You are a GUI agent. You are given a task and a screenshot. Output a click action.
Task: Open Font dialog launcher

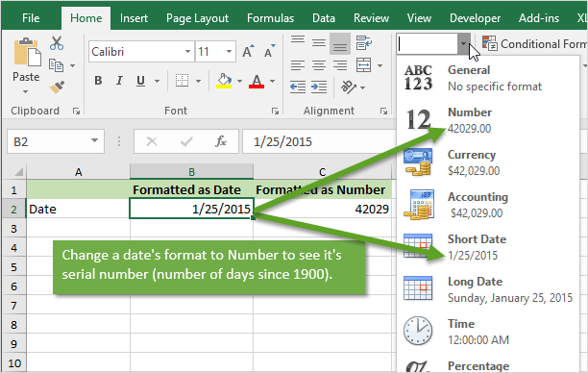275,112
